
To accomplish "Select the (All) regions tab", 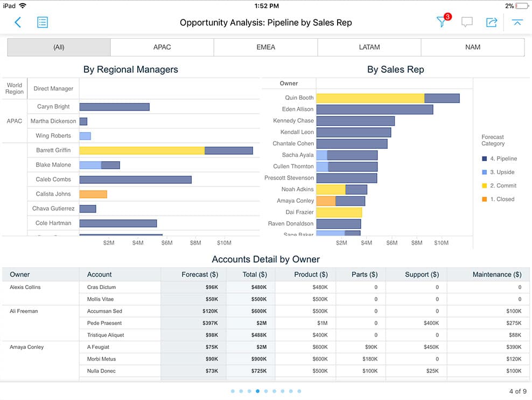I will coord(59,47).
